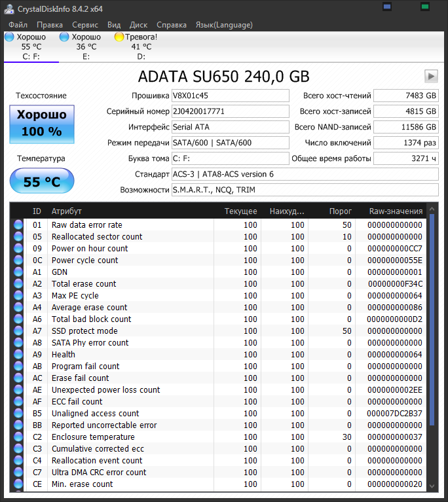Click the serial number field 2J0420017771
Viewport: 448px width, 502px height.
[231, 111]
